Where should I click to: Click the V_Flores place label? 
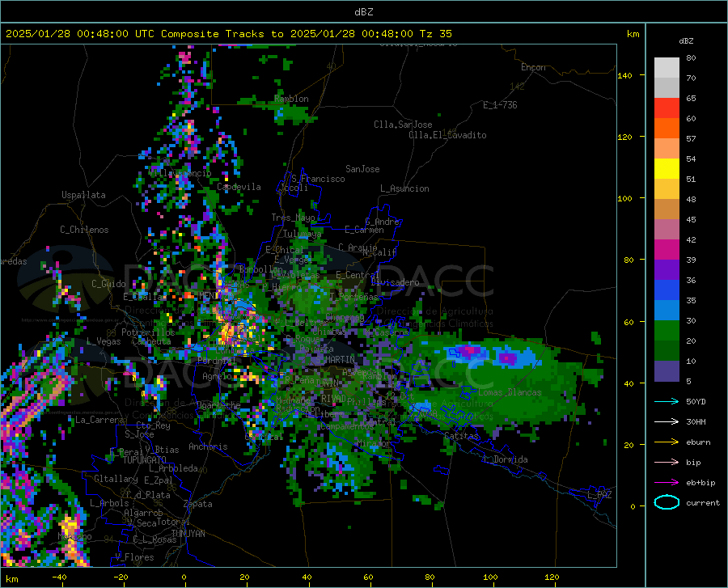[134, 557]
